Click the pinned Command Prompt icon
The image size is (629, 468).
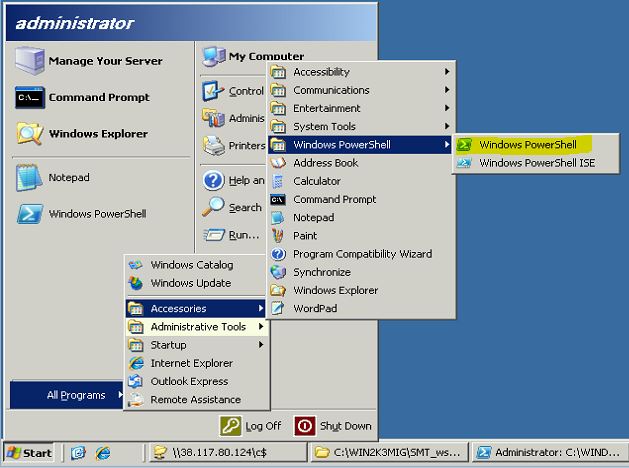(30, 97)
